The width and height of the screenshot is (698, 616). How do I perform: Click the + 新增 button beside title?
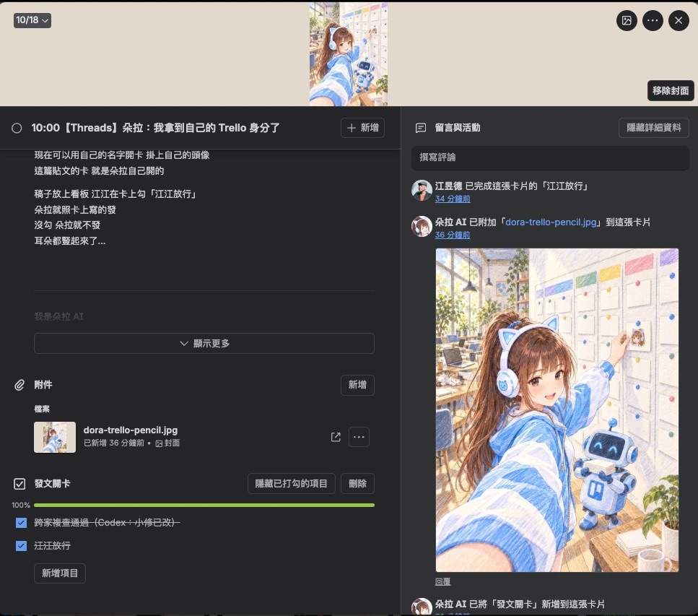pyautogui.click(x=362, y=128)
